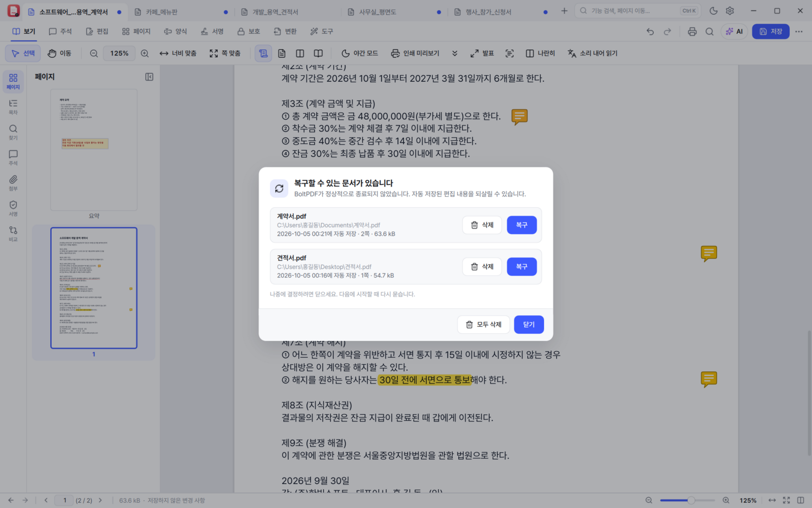Open the 개발_용역_견적서 tab
This screenshot has height=508, width=812.
287,12
